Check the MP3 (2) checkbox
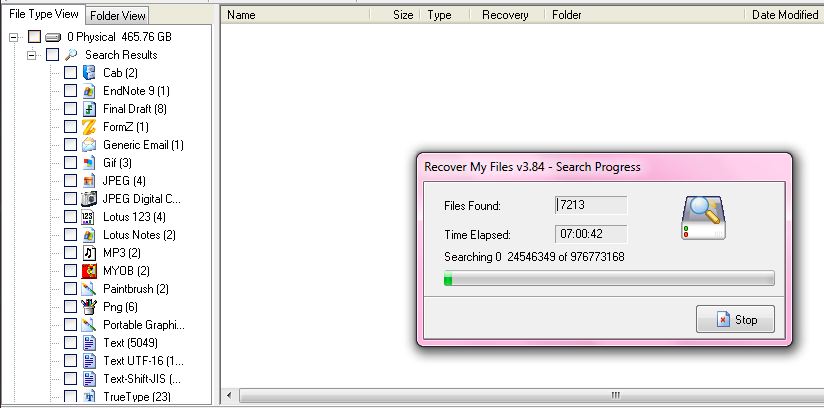 pos(70,253)
